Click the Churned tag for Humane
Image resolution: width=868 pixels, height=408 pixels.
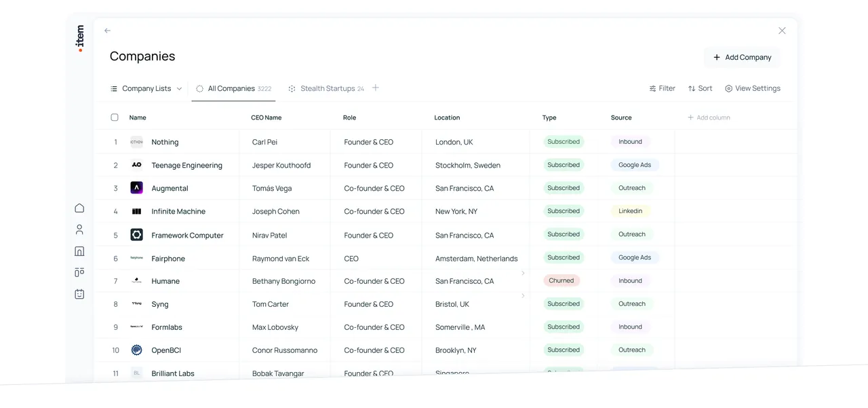[x=561, y=280]
